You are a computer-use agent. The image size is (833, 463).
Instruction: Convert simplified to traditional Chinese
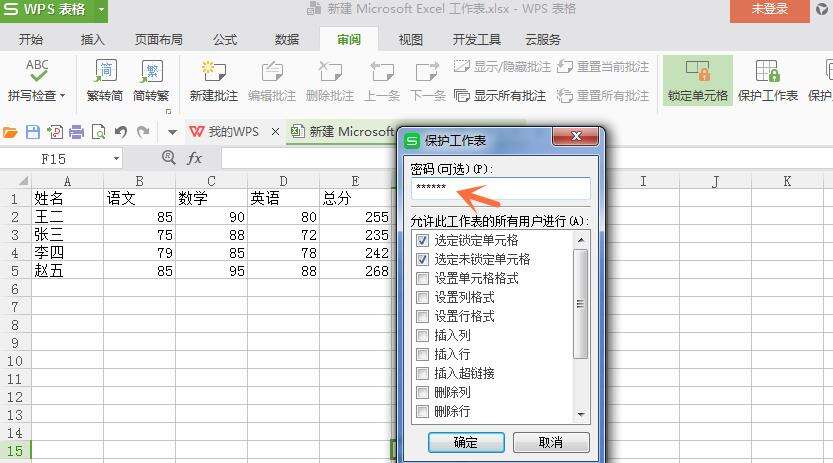pyautogui.click(x=151, y=80)
